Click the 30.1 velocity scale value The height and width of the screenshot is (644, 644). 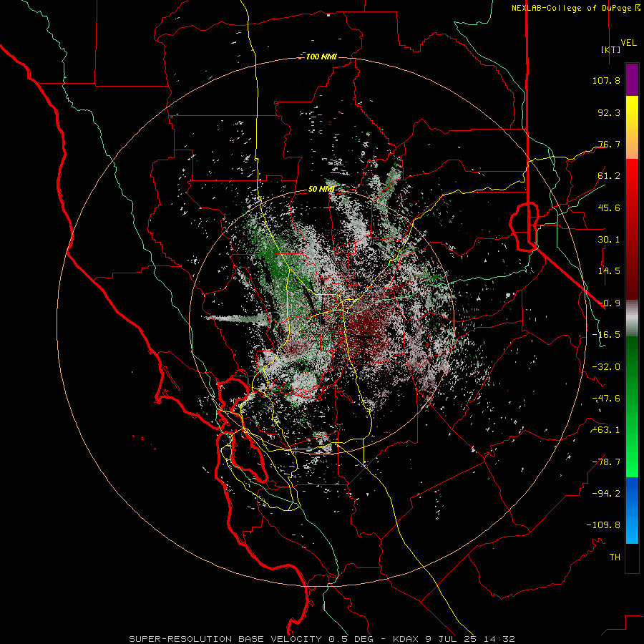point(609,240)
